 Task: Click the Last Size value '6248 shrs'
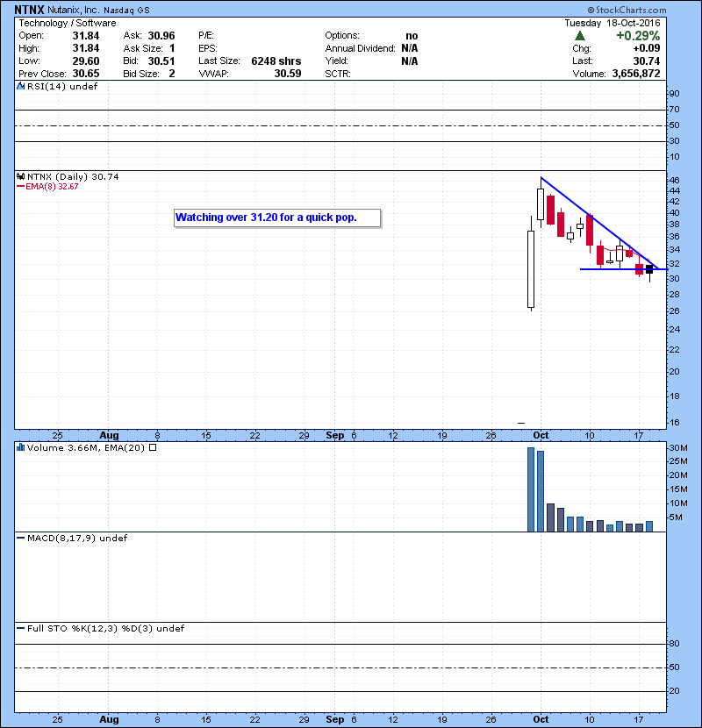click(x=276, y=61)
